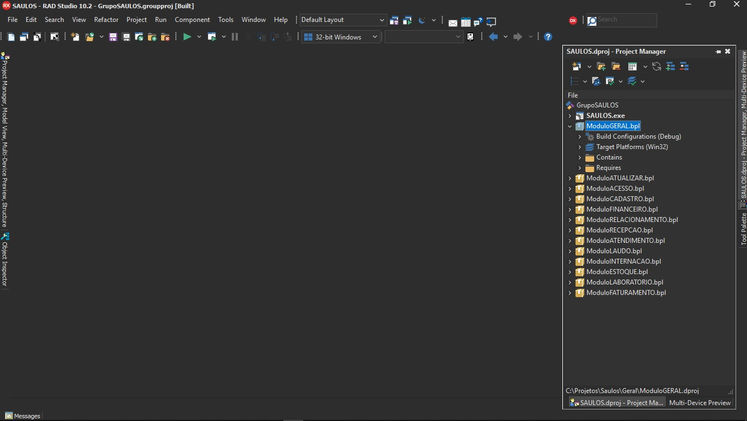Select ModuloFATURAMENTO.bpl in project tree
Image resolution: width=747 pixels, height=421 pixels.
(x=626, y=293)
